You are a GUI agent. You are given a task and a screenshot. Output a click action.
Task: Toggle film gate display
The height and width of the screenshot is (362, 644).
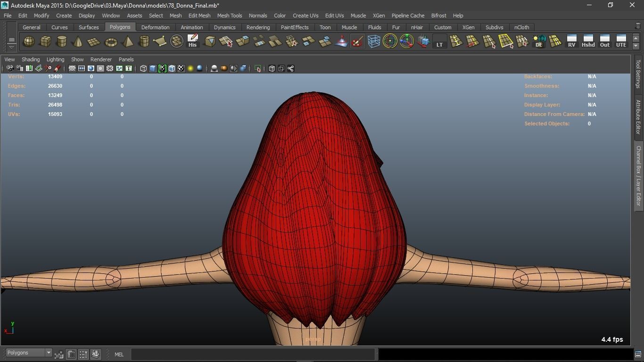pyautogui.click(x=82, y=68)
